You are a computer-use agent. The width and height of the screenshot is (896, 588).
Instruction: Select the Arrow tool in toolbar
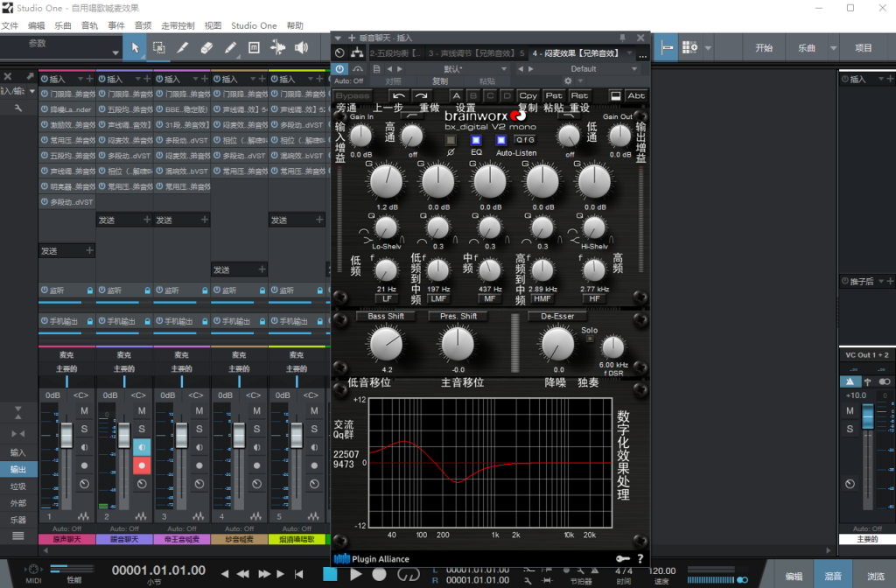(x=135, y=48)
